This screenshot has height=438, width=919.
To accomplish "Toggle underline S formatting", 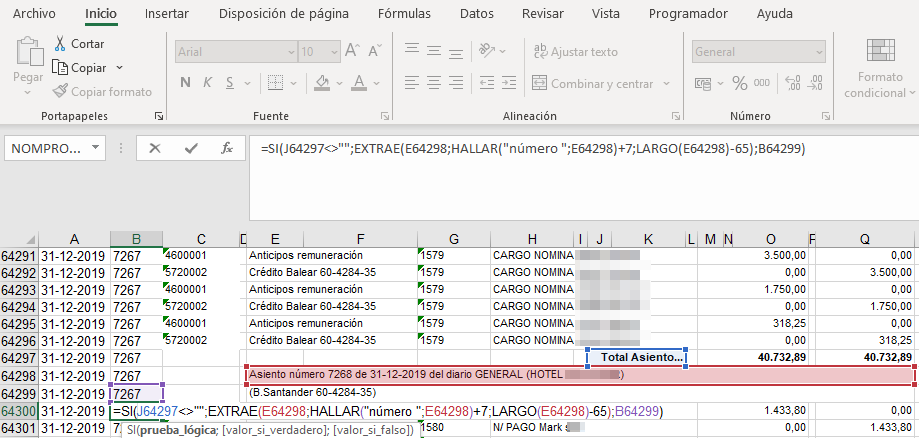I will [x=230, y=83].
